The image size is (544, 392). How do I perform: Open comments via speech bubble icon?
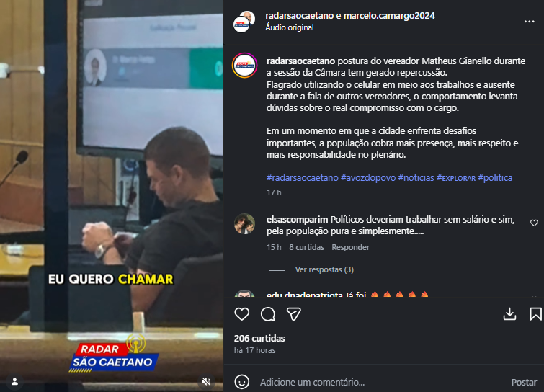[x=268, y=314]
